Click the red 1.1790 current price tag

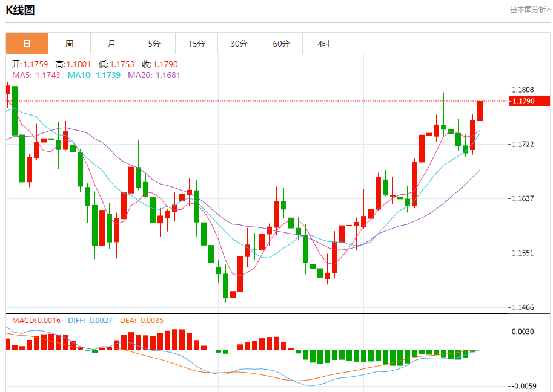pos(529,101)
